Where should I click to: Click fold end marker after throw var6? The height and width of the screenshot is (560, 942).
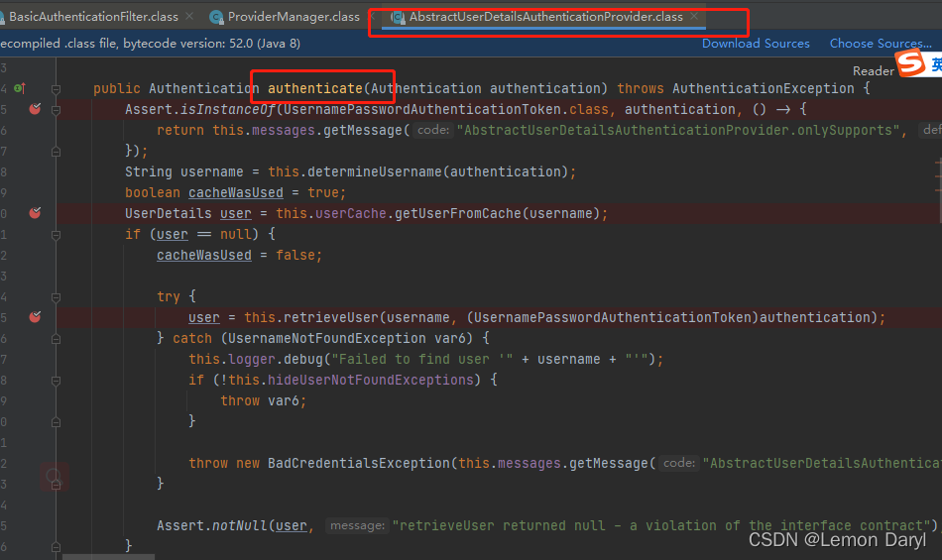[x=56, y=422]
